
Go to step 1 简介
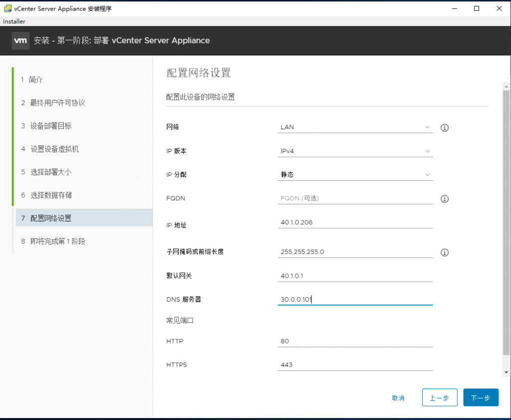click(31, 79)
